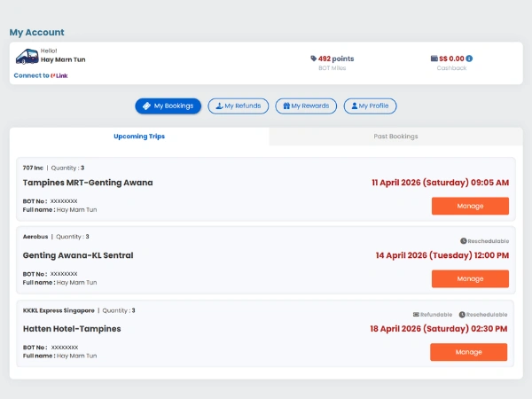Select the Upcoming Trips tab

pyautogui.click(x=139, y=137)
